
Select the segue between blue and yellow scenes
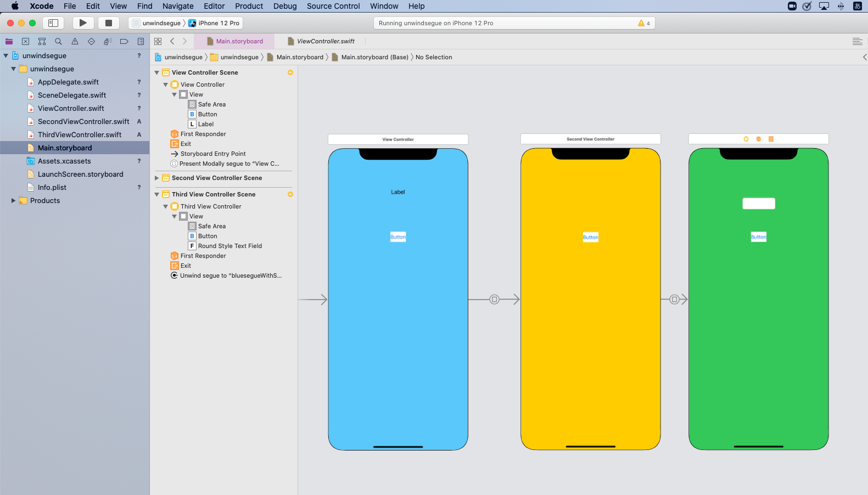click(x=494, y=300)
